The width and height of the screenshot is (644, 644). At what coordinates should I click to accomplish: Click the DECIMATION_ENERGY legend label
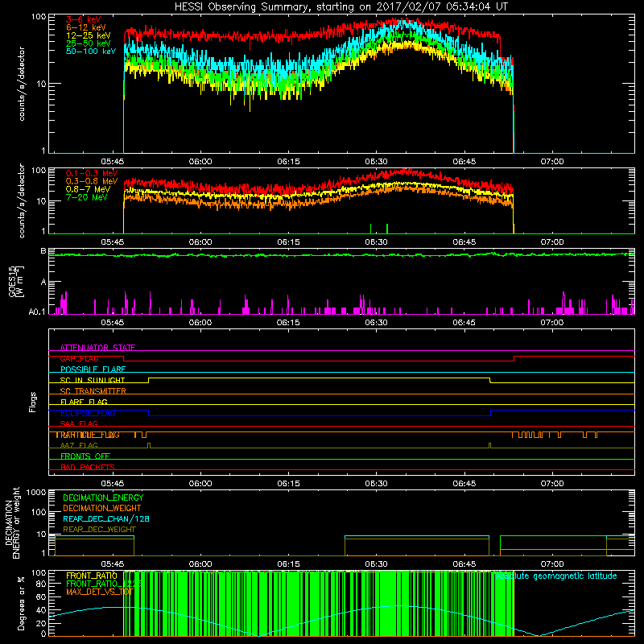[103, 497]
